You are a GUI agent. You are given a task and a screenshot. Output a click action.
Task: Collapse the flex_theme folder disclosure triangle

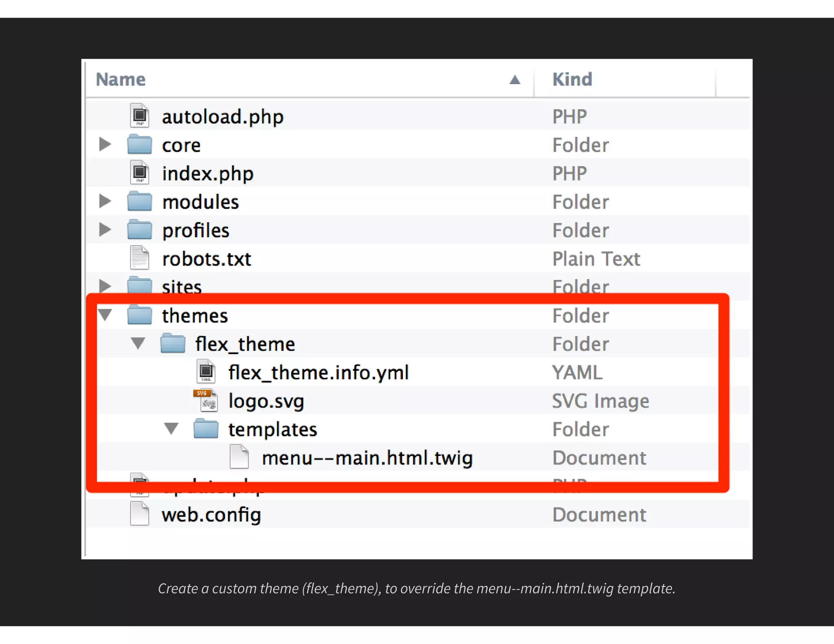[138, 344]
